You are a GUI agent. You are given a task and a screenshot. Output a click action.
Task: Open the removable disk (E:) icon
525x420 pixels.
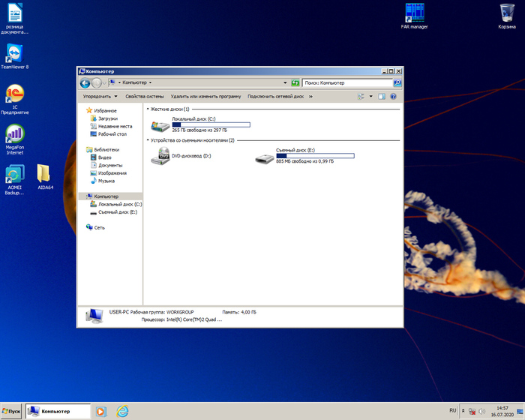tap(264, 157)
